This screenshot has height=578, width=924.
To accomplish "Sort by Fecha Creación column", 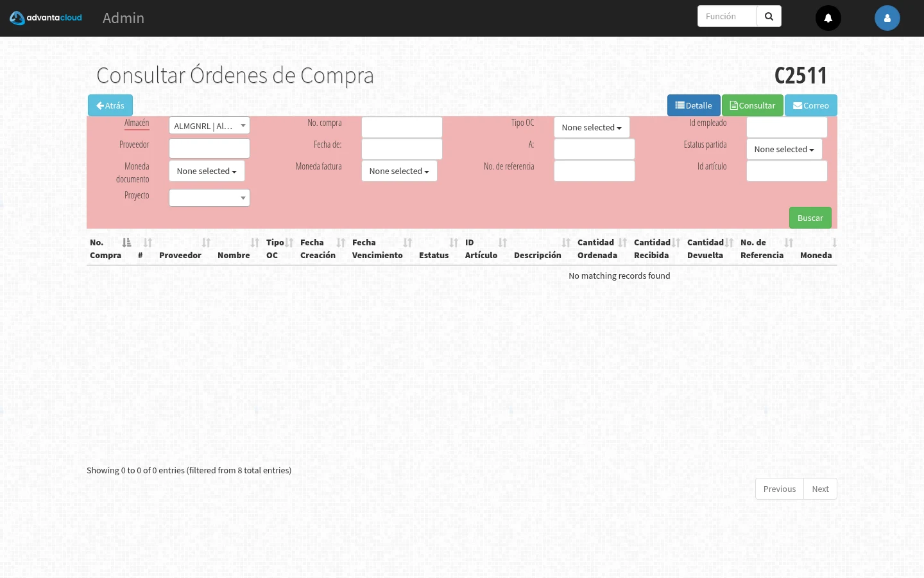I will (323, 249).
